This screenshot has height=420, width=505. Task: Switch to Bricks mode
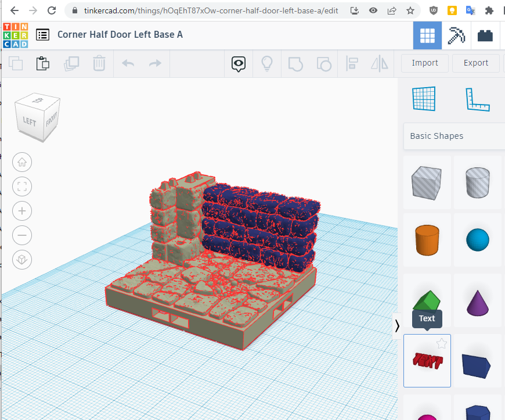click(x=485, y=35)
